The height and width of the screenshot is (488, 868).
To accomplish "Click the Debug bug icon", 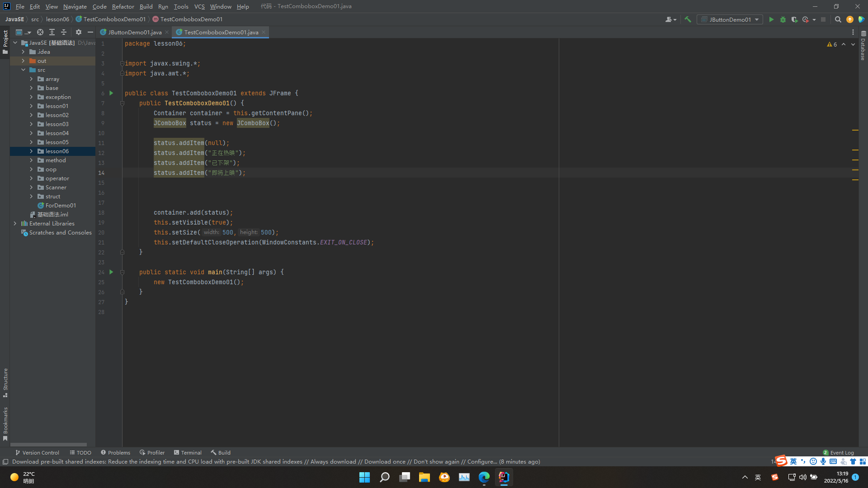I will click(x=783, y=19).
